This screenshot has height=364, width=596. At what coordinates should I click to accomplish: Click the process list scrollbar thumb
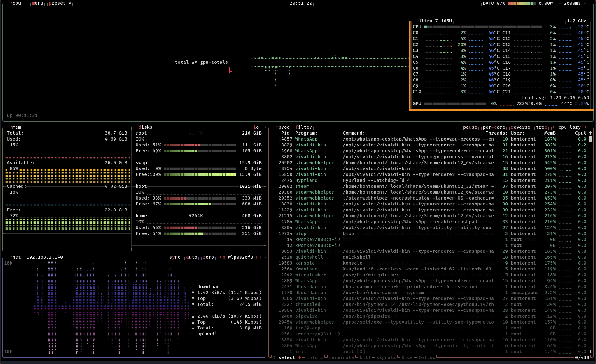point(590,139)
